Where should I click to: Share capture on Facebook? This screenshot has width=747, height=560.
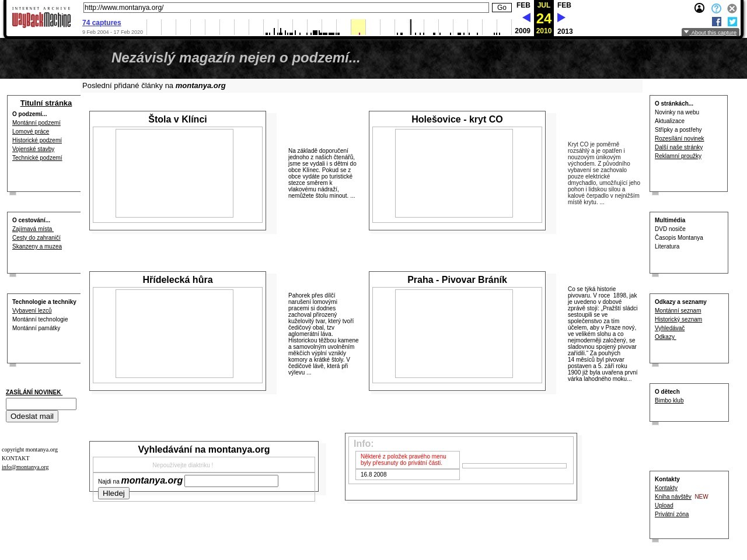click(x=717, y=22)
